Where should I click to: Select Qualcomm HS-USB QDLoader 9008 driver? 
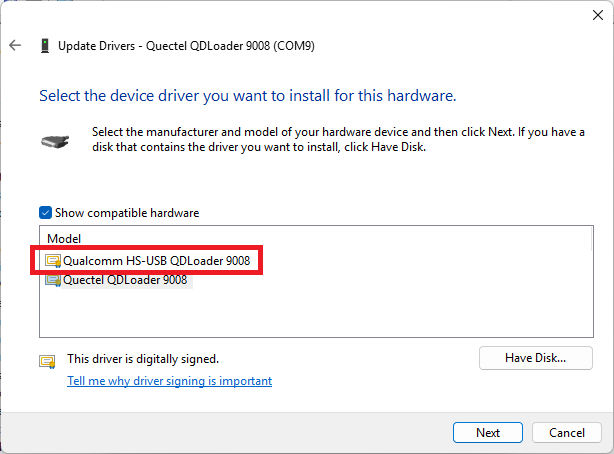(156, 261)
